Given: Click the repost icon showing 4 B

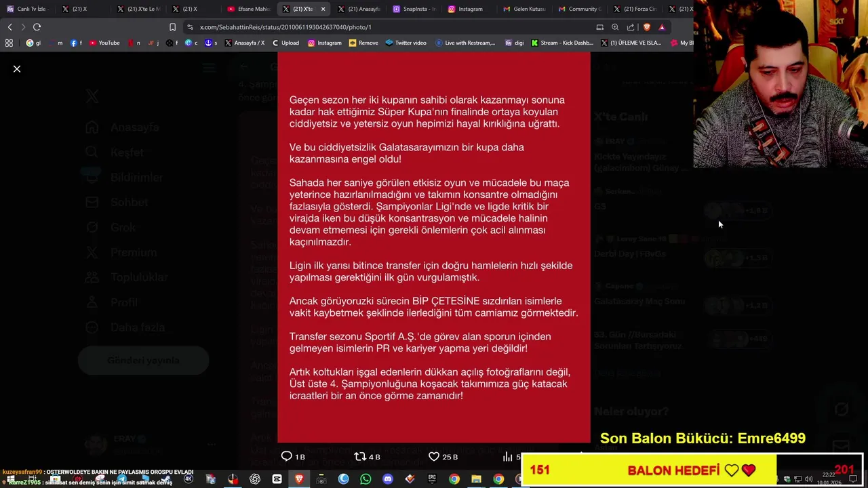Looking at the screenshot, I should [x=360, y=457].
